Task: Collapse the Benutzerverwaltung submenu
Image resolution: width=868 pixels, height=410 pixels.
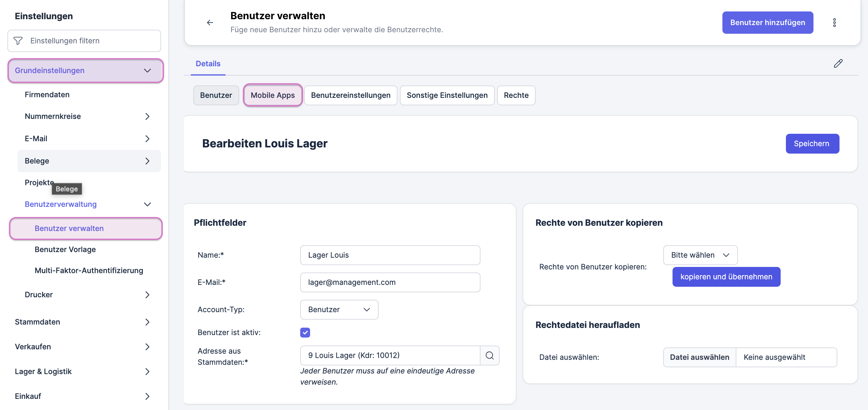Action: (x=147, y=204)
